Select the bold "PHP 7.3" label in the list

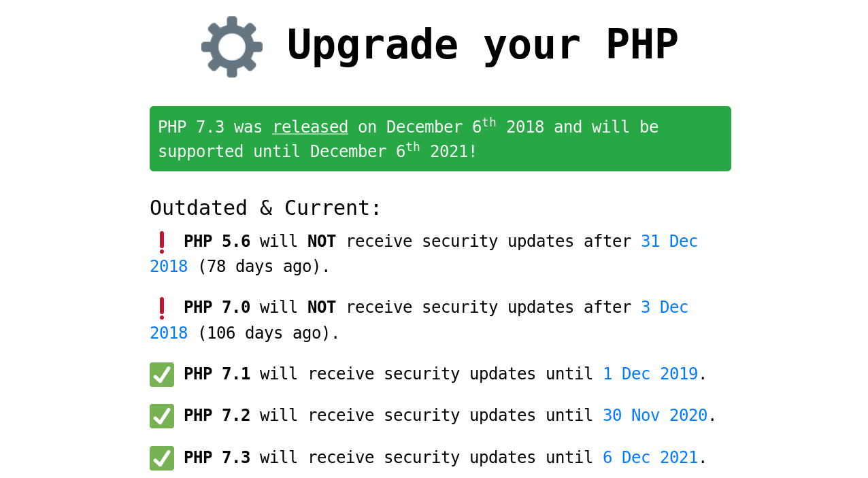pyautogui.click(x=217, y=458)
